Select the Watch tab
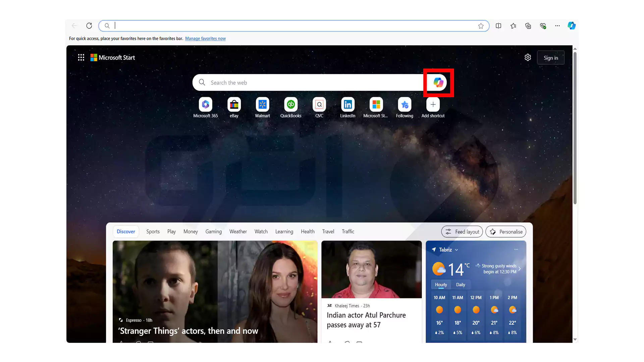This screenshot has height=362, width=644. [261, 232]
